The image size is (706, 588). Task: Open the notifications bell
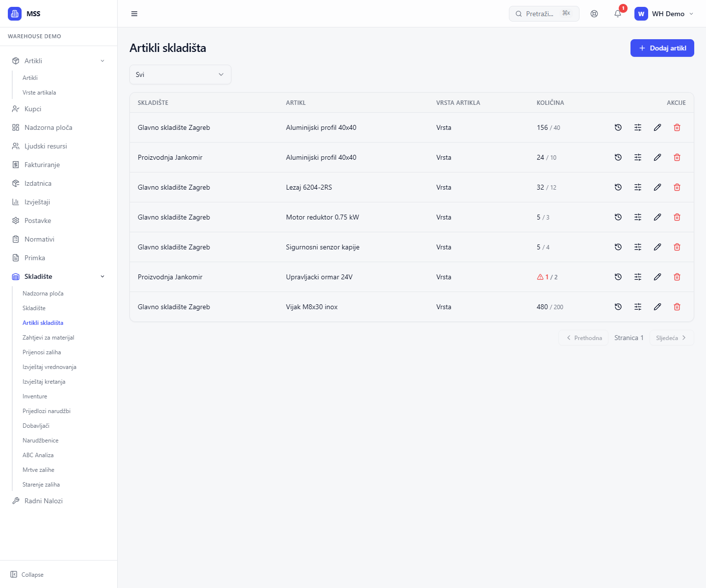(618, 14)
